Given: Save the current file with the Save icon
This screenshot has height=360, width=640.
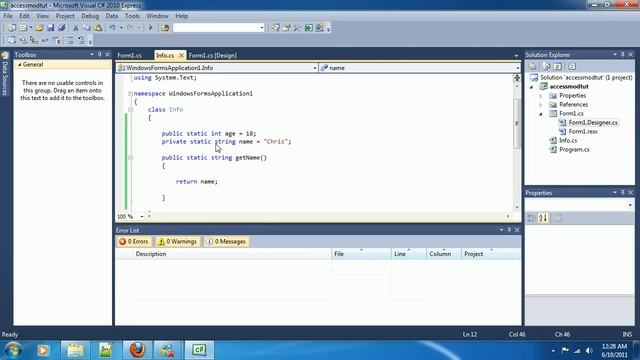Looking at the screenshot, I should pos(51,28).
